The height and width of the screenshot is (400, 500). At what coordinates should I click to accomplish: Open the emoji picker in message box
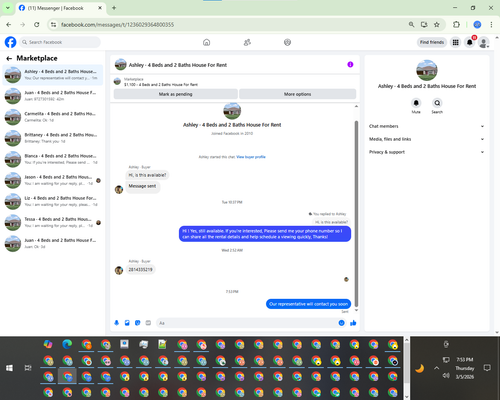coord(341,323)
